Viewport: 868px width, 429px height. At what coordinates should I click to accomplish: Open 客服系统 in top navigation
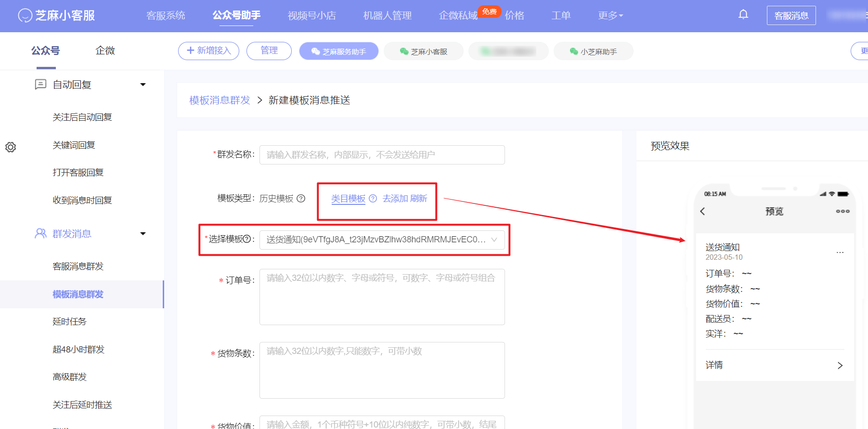pos(166,15)
